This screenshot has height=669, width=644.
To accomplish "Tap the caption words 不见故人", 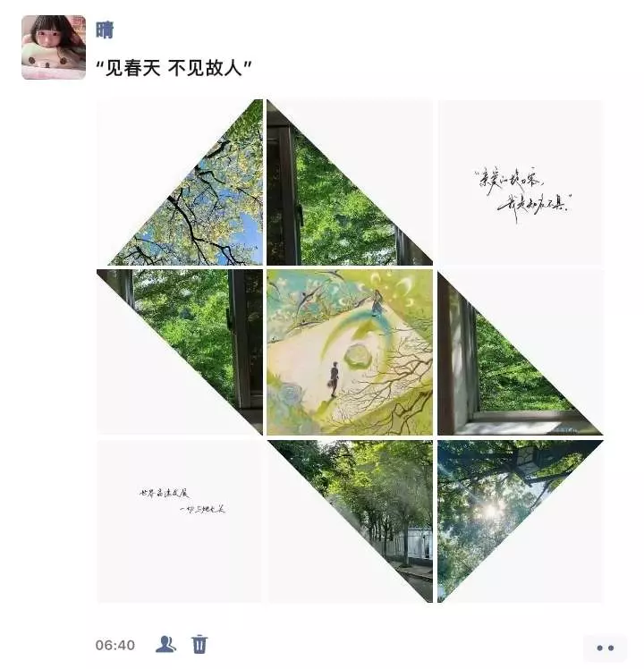I will click(205, 68).
